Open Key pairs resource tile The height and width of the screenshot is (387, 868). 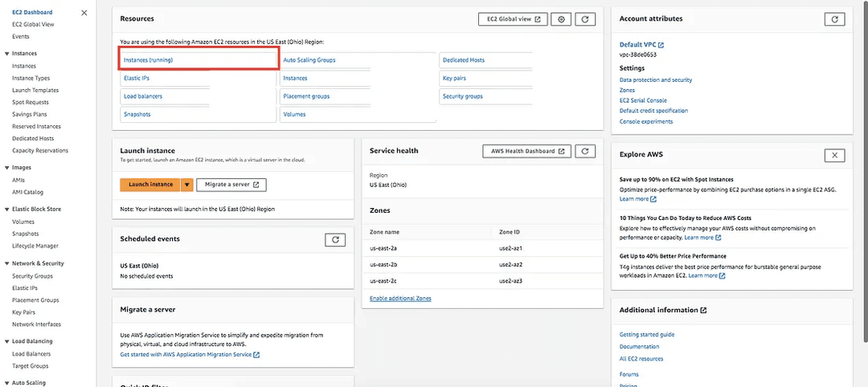[x=454, y=78]
